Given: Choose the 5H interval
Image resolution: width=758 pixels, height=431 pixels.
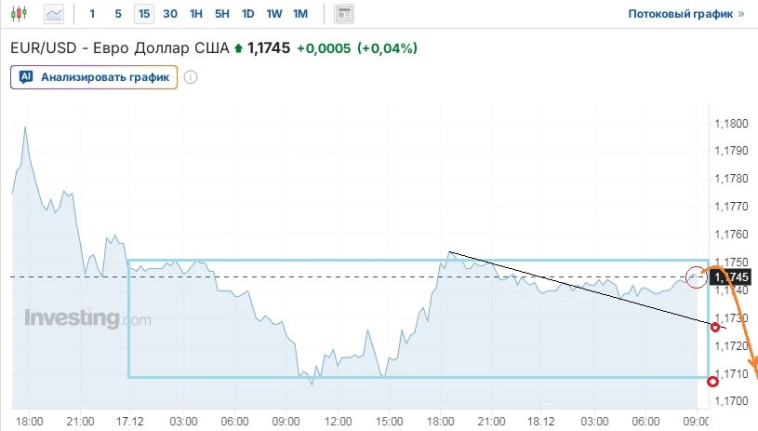Looking at the screenshot, I should pos(222,14).
